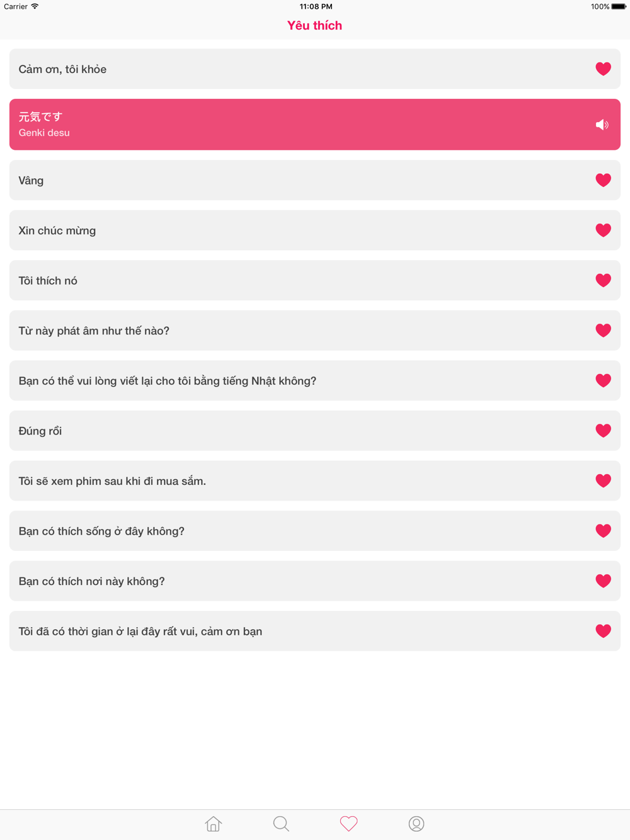Toggle heart icon for 'Tôi thích nó'
The image size is (630, 840).
click(604, 280)
